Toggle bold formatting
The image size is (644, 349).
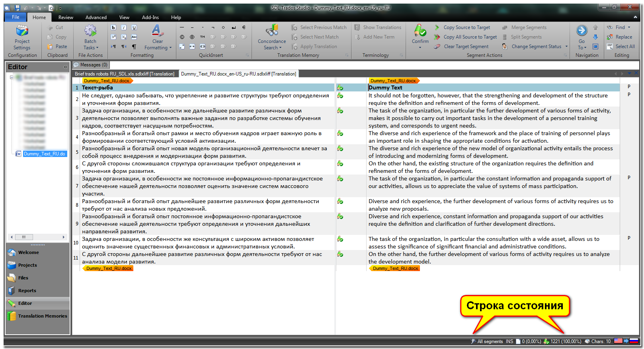[113, 27]
